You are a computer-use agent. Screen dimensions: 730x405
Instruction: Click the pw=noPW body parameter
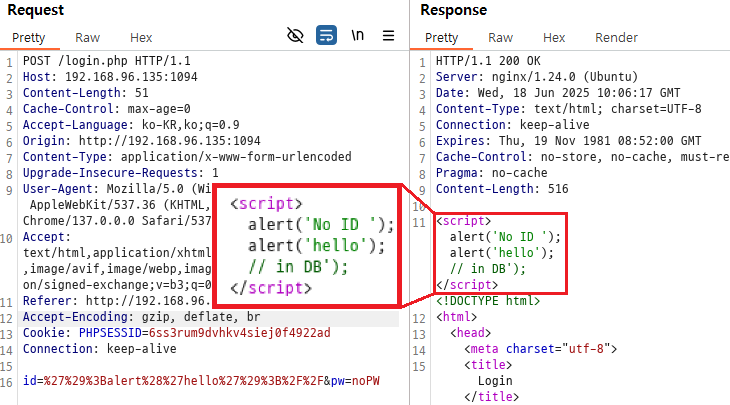coord(355,381)
